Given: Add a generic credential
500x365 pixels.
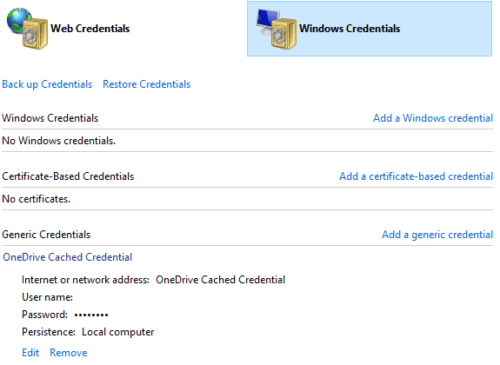Looking at the screenshot, I should pyautogui.click(x=437, y=235).
